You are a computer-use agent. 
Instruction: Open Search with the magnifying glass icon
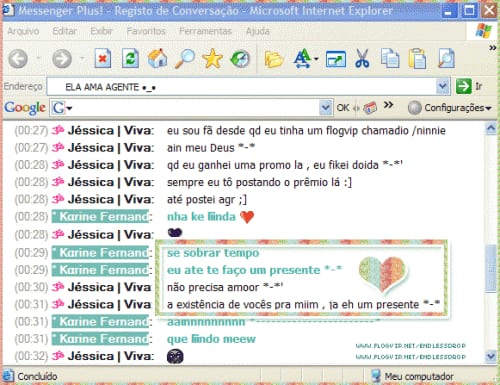(x=185, y=58)
